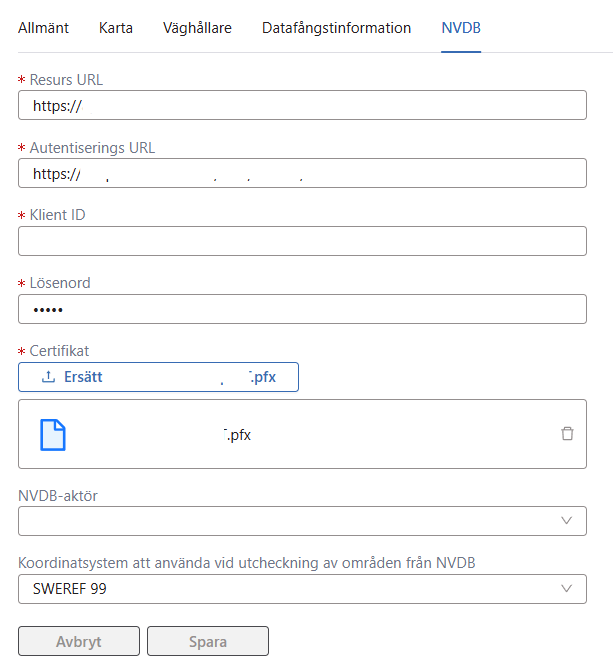
Task: Expand the NVDB-aktör dropdown chevron
Action: point(566,521)
